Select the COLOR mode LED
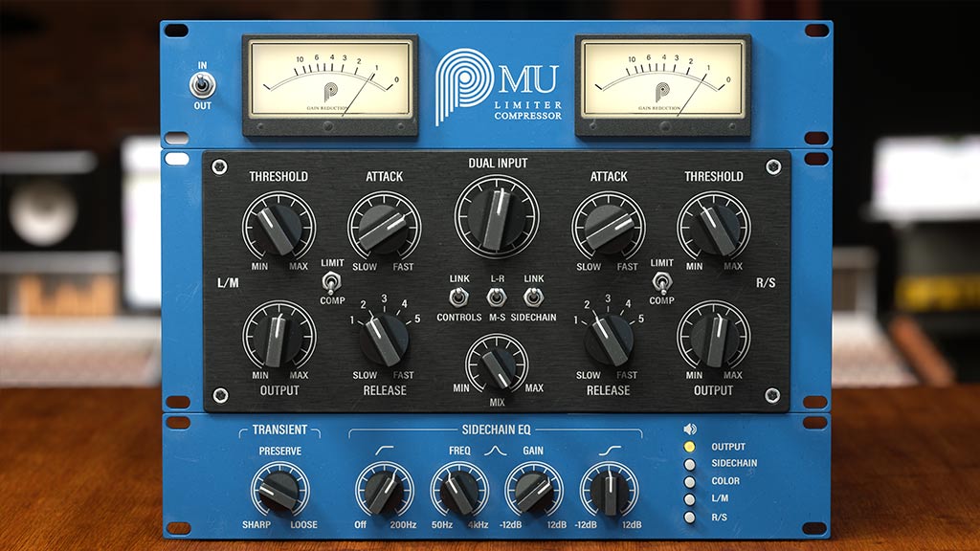Viewport: 980px width, 551px height. pyautogui.click(x=687, y=484)
